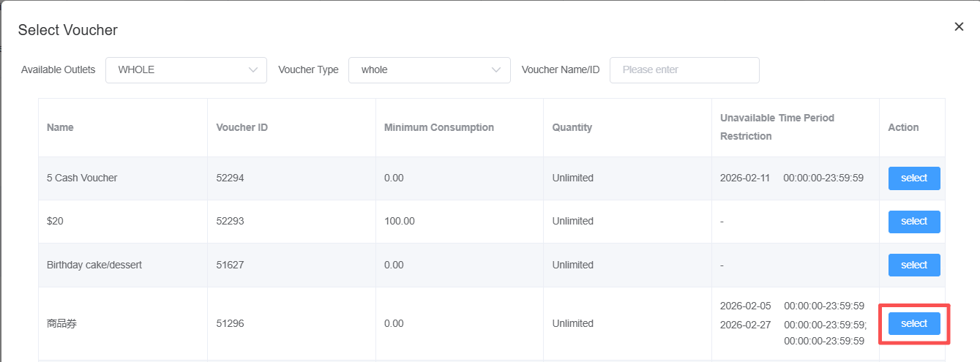Viewport: 980px width, 362px height.
Task: Click the Voucher ID column header
Action: click(x=242, y=127)
